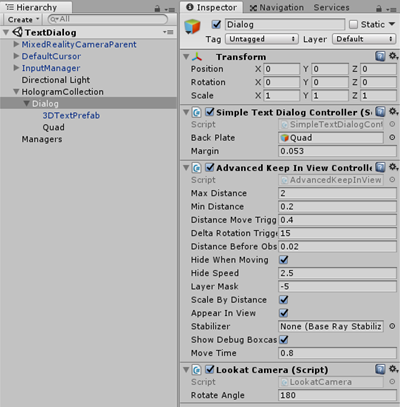This screenshot has height=407, width=400.
Task: Click the Simple Text Dialog script icon
Action: click(197, 112)
